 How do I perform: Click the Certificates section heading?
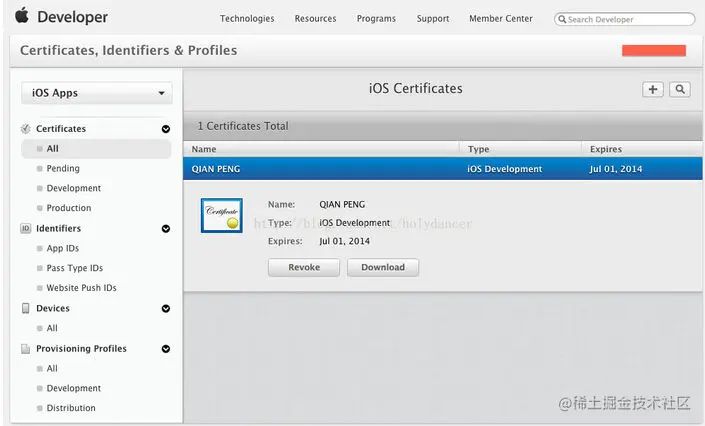(x=61, y=129)
